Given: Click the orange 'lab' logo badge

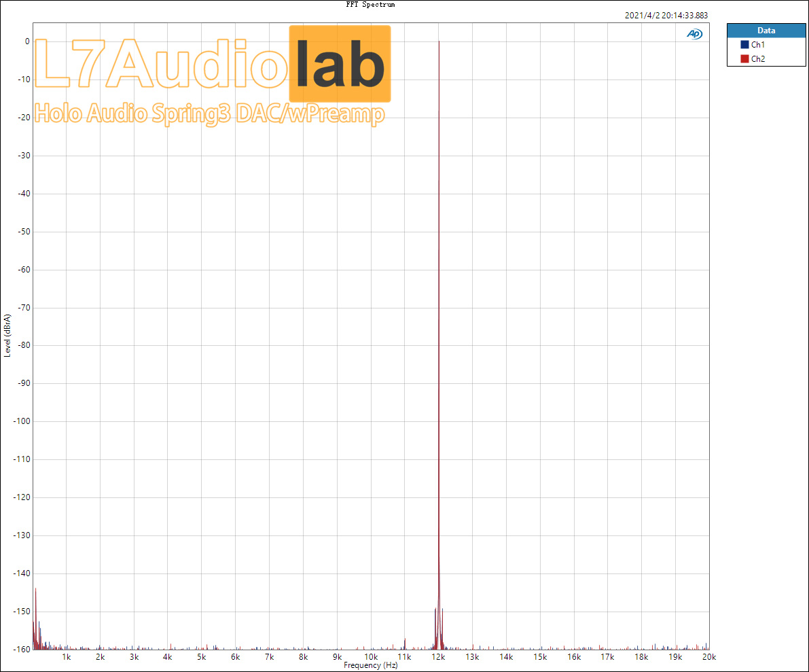Looking at the screenshot, I should pos(340,64).
